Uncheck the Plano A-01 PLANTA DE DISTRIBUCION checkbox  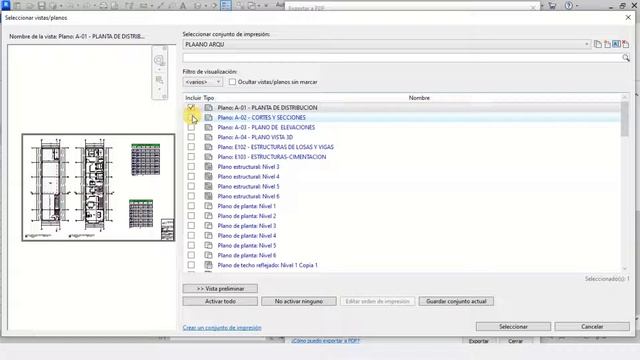click(x=191, y=108)
